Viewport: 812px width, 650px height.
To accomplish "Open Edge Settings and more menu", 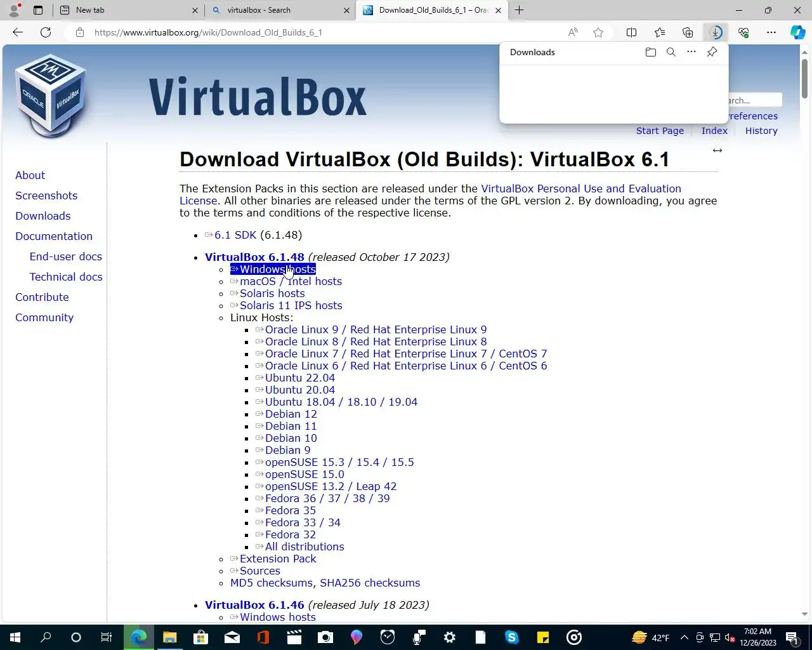I will tap(771, 32).
